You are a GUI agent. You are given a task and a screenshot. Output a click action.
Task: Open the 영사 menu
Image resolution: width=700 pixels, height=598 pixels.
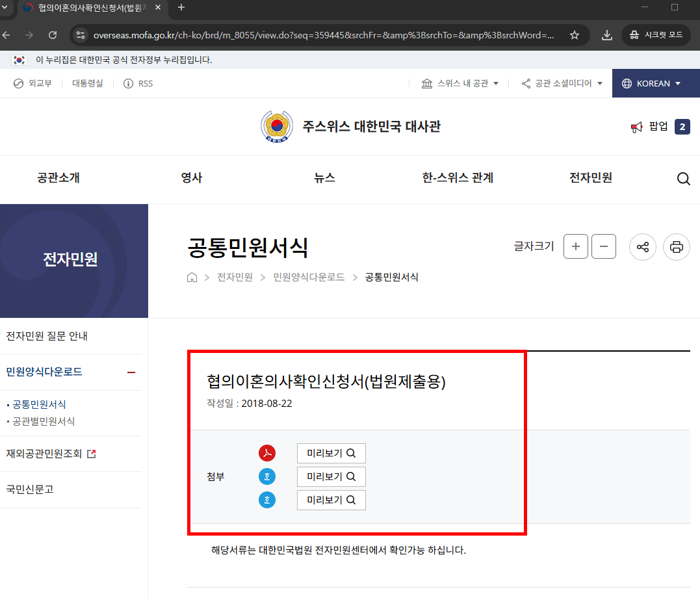click(x=191, y=178)
